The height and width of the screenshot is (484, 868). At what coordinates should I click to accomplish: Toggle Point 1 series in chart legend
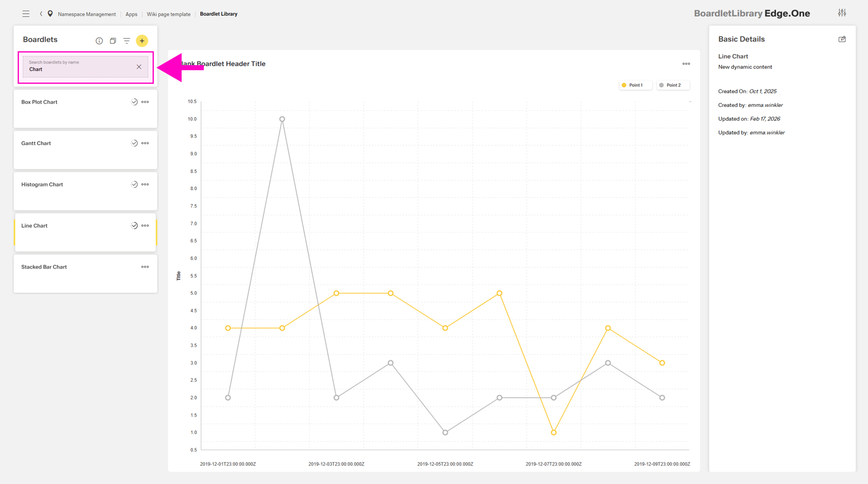[x=635, y=85]
